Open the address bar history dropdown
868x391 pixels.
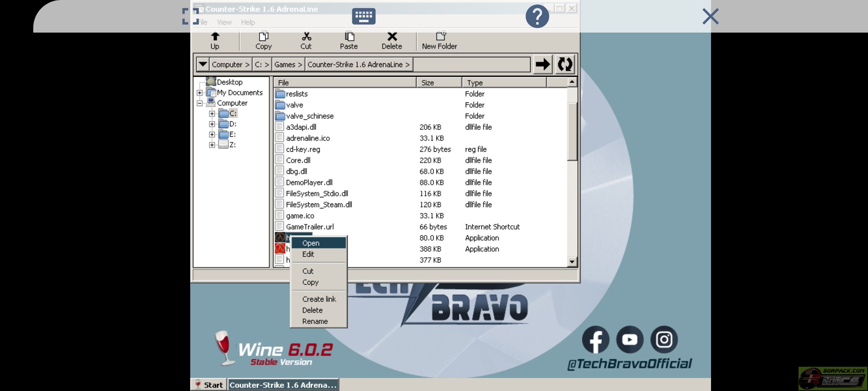[203, 64]
